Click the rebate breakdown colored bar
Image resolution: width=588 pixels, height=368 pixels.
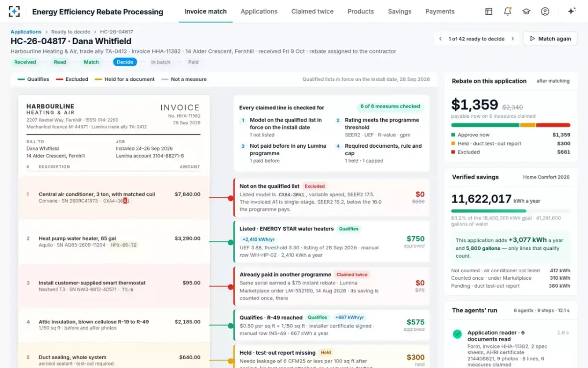pos(511,125)
